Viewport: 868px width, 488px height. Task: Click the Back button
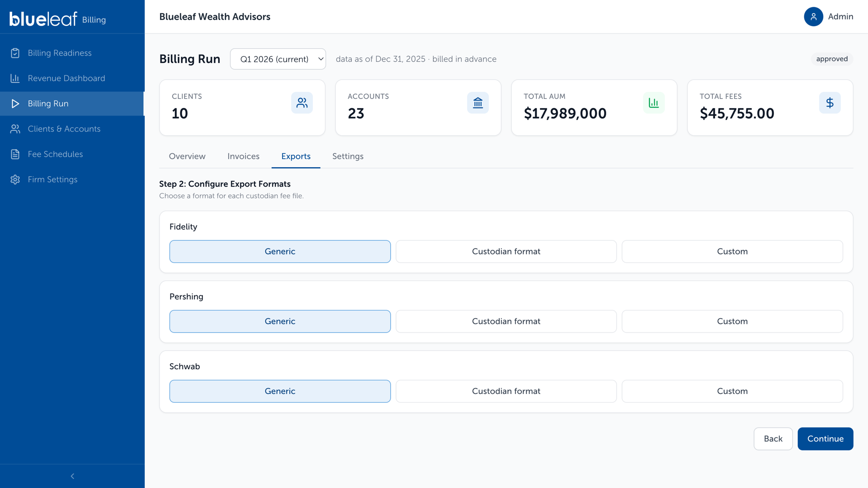click(773, 439)
